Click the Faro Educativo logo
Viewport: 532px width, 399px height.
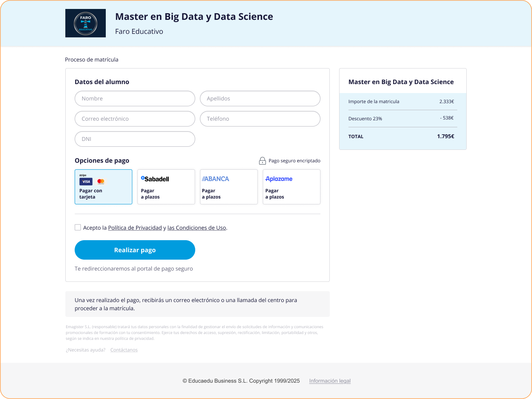86,23
